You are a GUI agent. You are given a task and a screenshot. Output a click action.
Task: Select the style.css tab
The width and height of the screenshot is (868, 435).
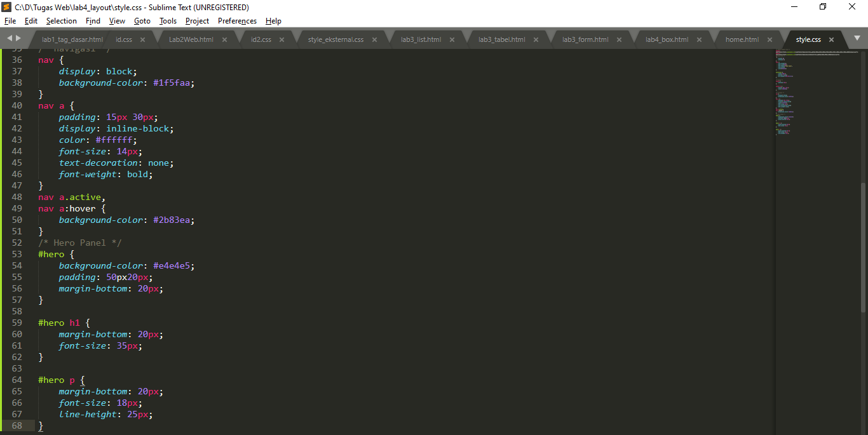(x=808, y=39)
